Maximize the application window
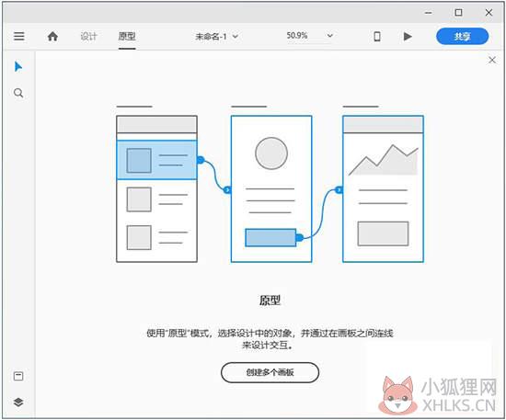 458,13
